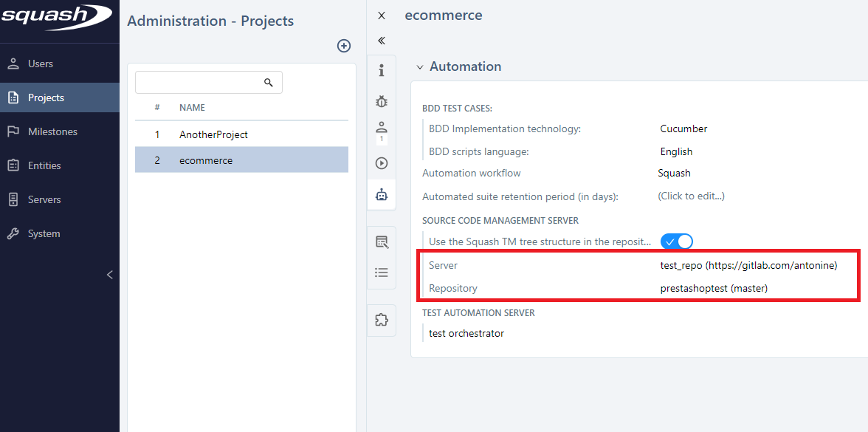Click the bug tracker icon
The width and height of the screenshot is (868, 432).
[382, 101]
